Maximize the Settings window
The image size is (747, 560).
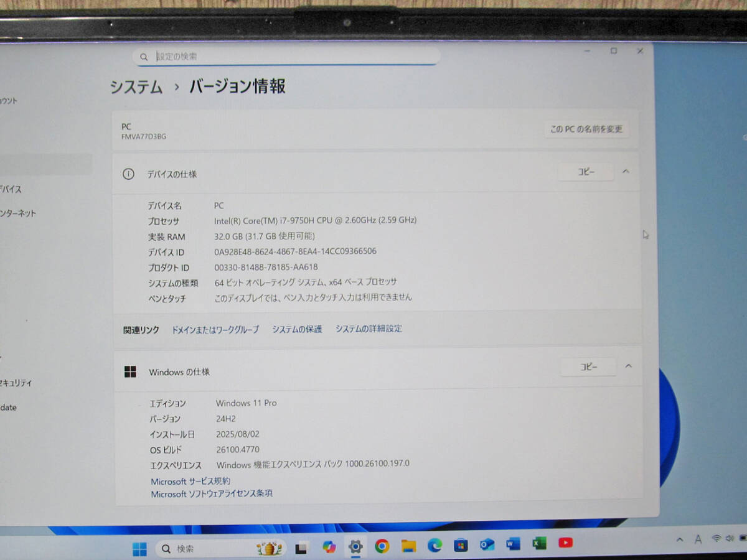[614, 51]
